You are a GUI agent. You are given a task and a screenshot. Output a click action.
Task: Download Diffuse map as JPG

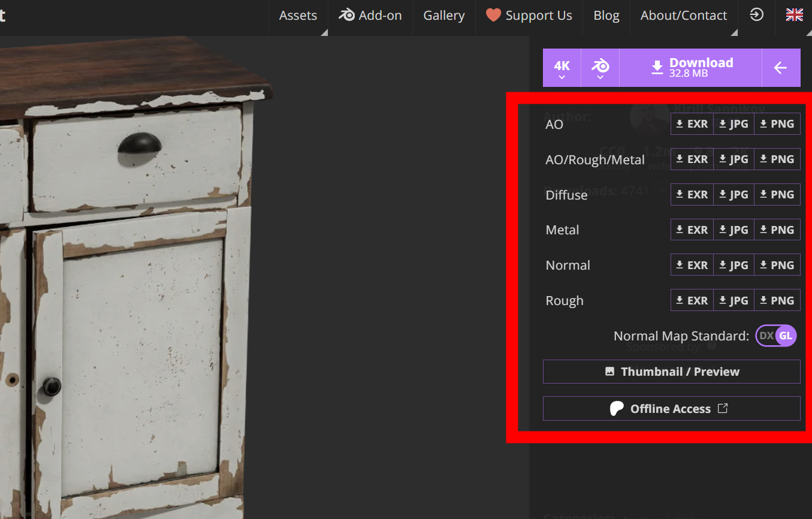733,194
